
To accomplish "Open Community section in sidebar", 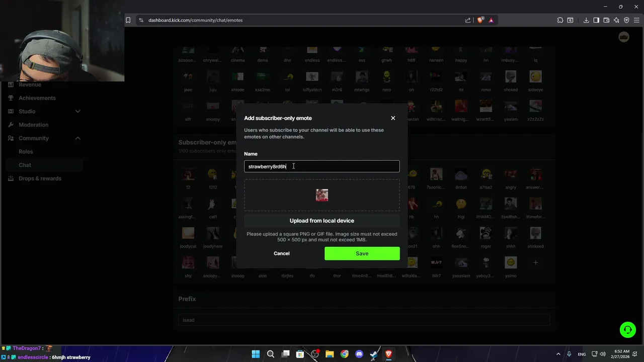I will (x=34, y=138).
